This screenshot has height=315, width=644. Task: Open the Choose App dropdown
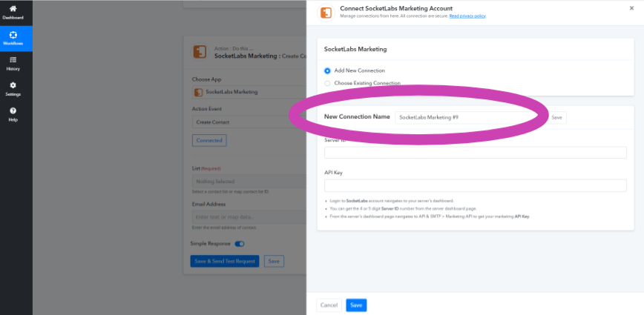click(x=249, y=92)
